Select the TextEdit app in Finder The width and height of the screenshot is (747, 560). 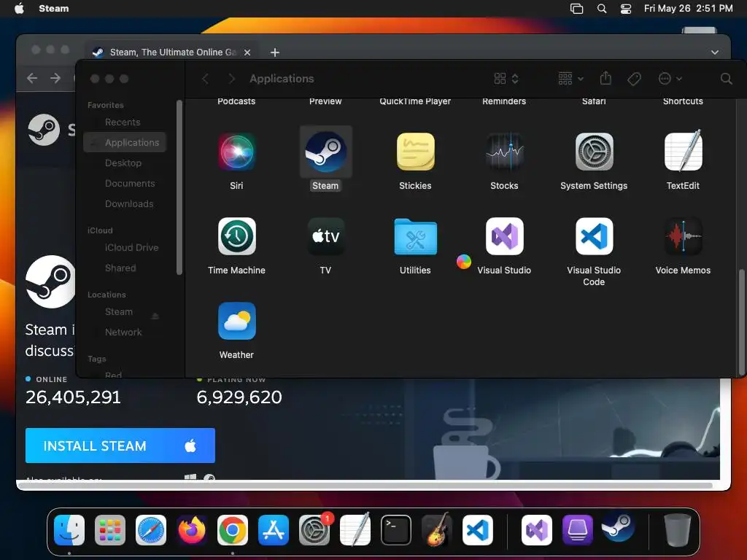(x=683, y=151)
